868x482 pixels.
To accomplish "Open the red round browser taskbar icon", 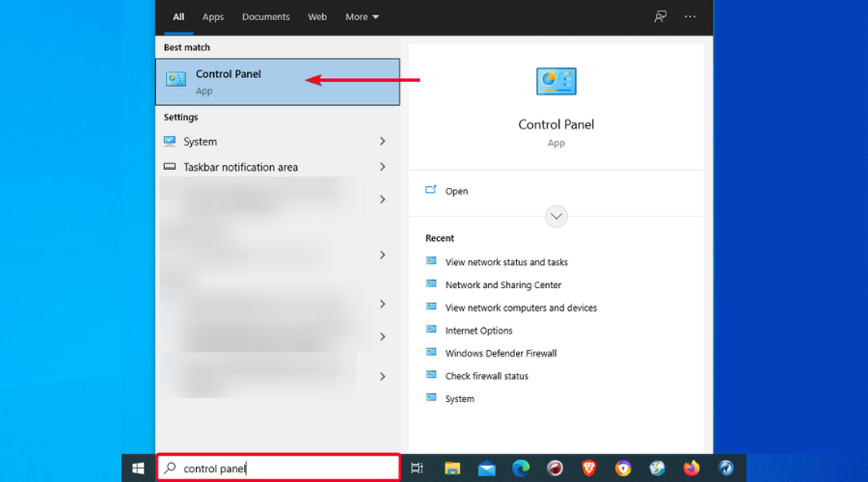I will pyautogui.click(x=555, y=469).
